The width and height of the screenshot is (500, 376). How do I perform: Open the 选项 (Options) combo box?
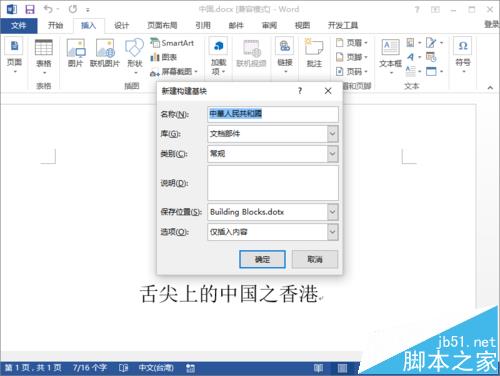coord(273,232)
